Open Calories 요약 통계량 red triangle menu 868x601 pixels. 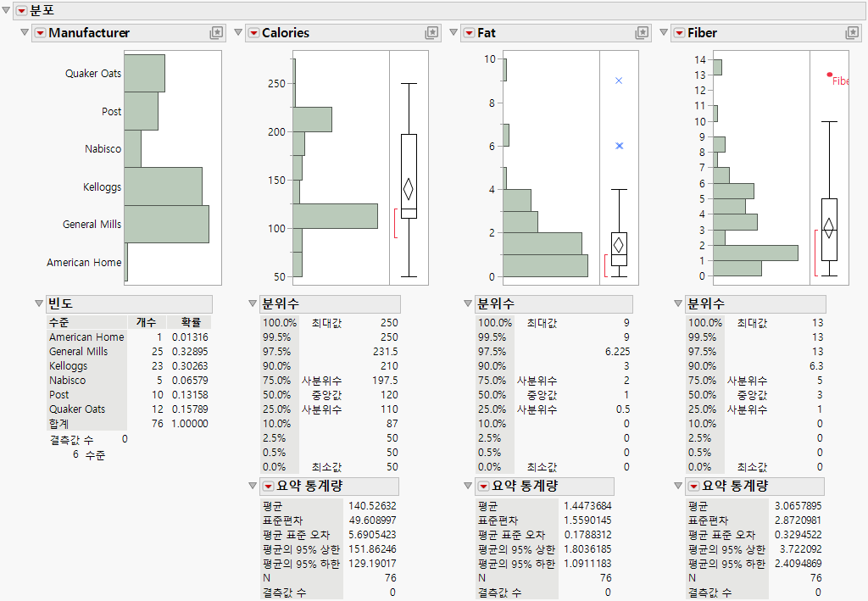pyautogui.click(x=268, y=487)
